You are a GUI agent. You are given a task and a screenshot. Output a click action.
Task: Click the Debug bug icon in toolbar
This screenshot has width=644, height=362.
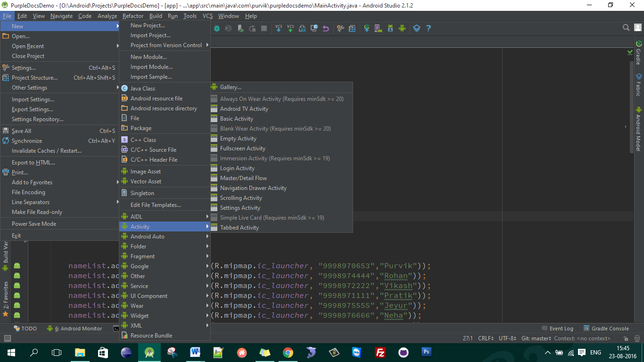click(217, 28)
